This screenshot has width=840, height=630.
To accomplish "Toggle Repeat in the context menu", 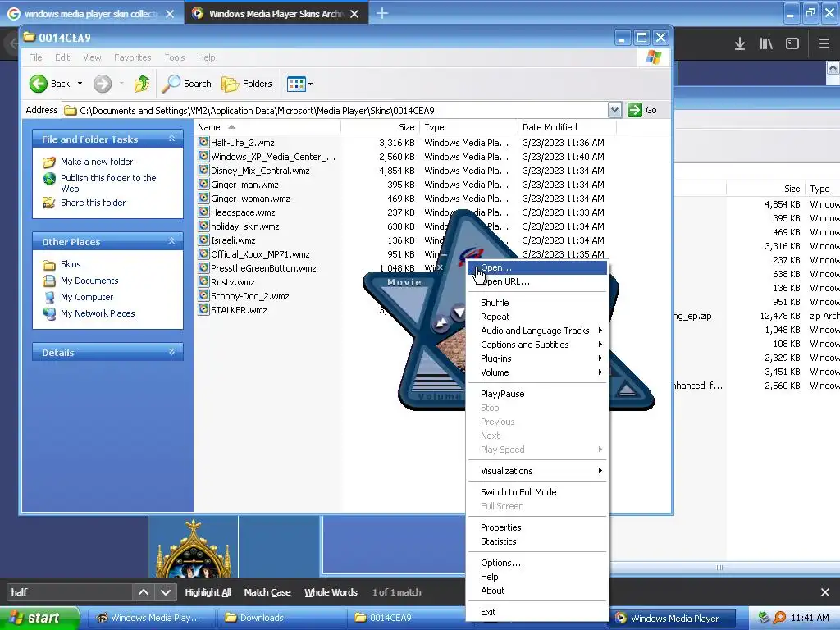I will point(538,317).
